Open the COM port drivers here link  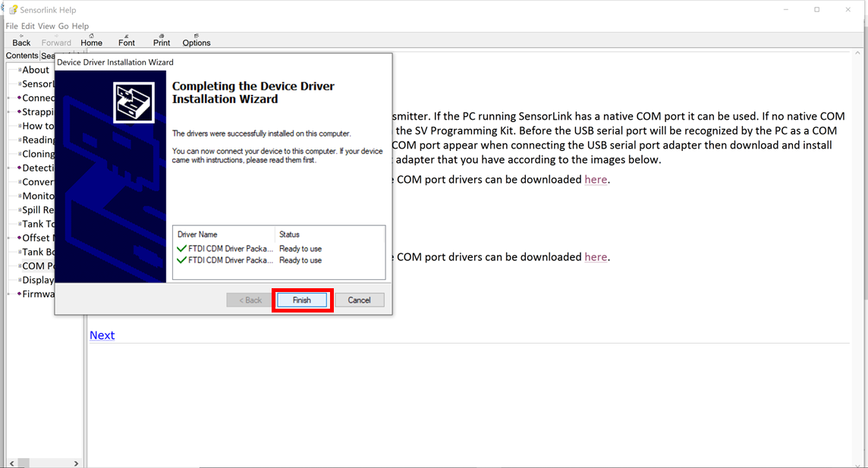596,179
